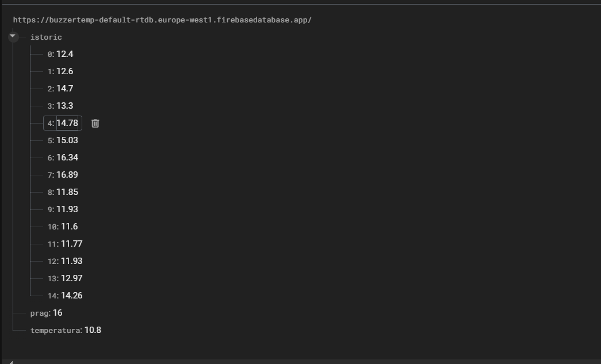Screen dimensions: 601x364
Task: Collapse the istoric node arrow
Action: pos(13,36)
